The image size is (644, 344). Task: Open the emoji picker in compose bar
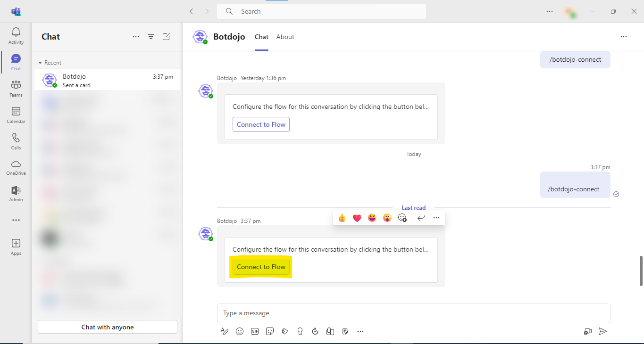coord(240,331)
